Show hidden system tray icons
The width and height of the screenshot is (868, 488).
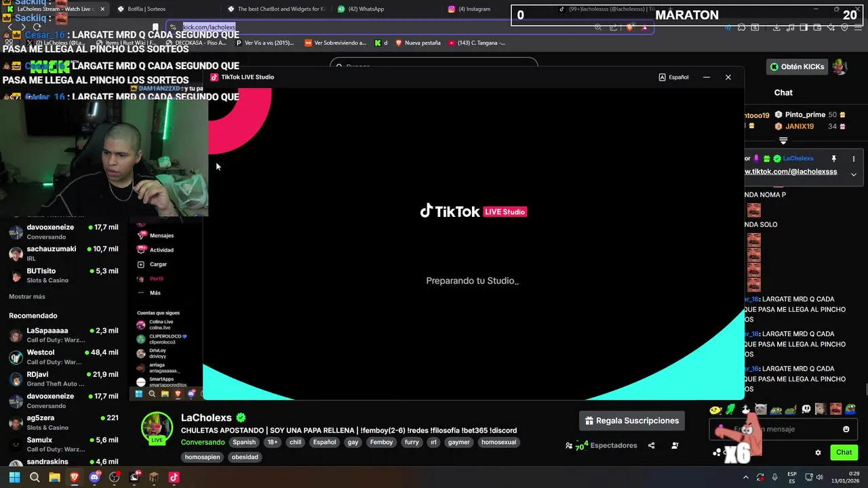point(746,477)
